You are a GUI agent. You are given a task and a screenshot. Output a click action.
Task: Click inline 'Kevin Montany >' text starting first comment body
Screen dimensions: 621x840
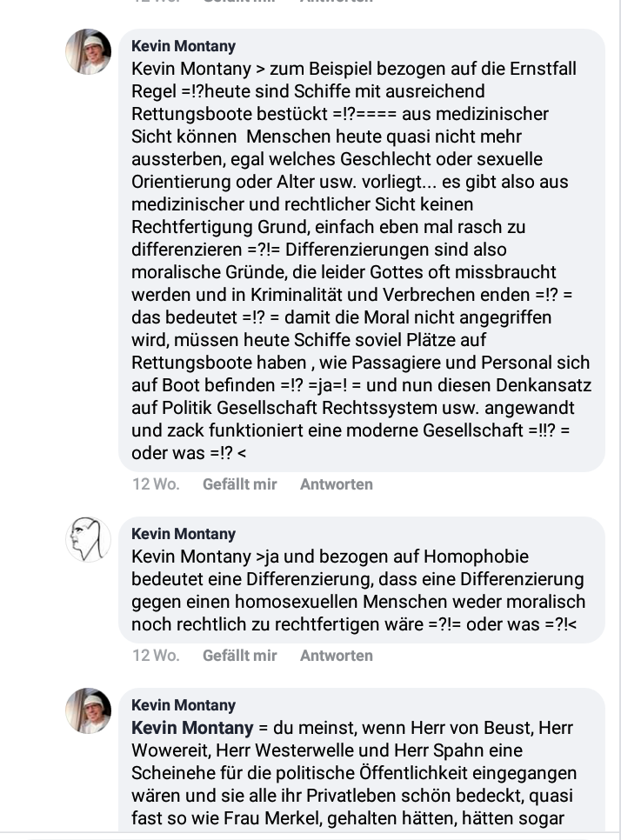click(198, 69)
